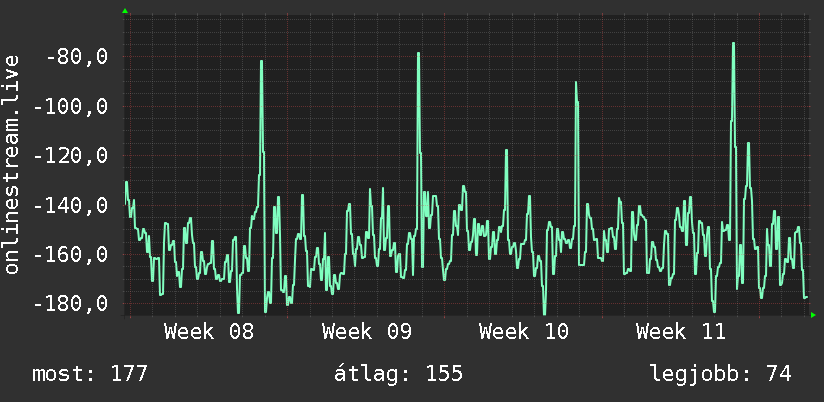
Task: Click the Week 11 highest spike peak
Action: 733,44
